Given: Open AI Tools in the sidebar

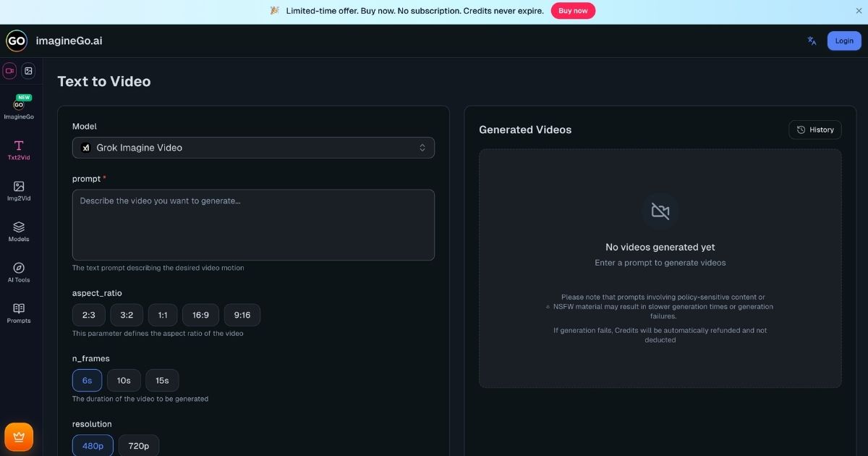Looking at the screenshot, I should coord(19,273).
